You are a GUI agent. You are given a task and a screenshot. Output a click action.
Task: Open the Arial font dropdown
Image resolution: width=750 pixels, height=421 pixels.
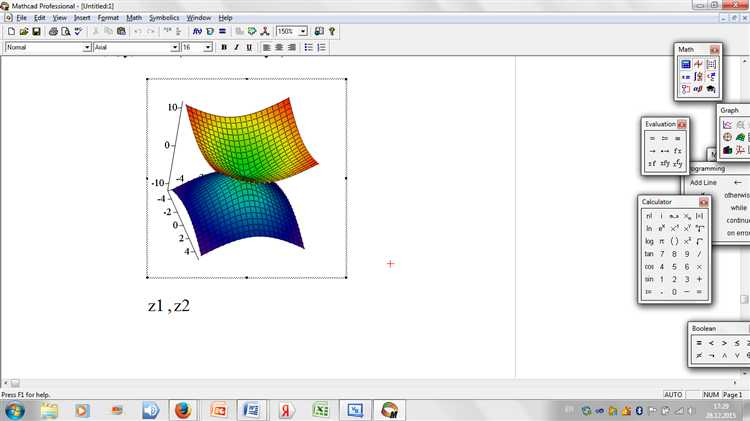pos(174,47)
